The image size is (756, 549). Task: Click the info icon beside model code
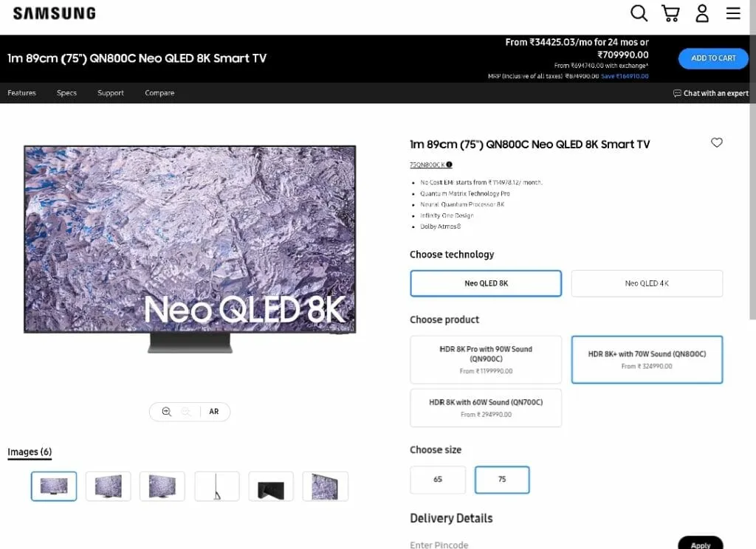[450, 165]
